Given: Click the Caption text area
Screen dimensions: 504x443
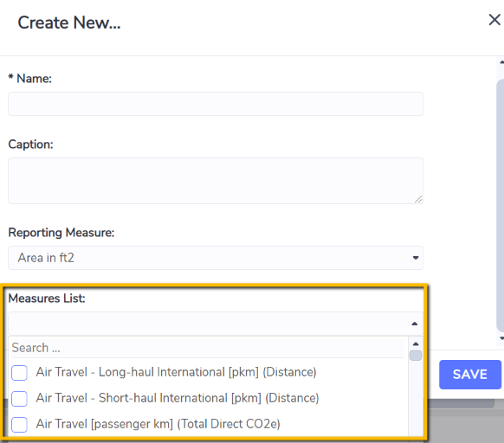Looking at the screenshot, I should click(216, 181).
